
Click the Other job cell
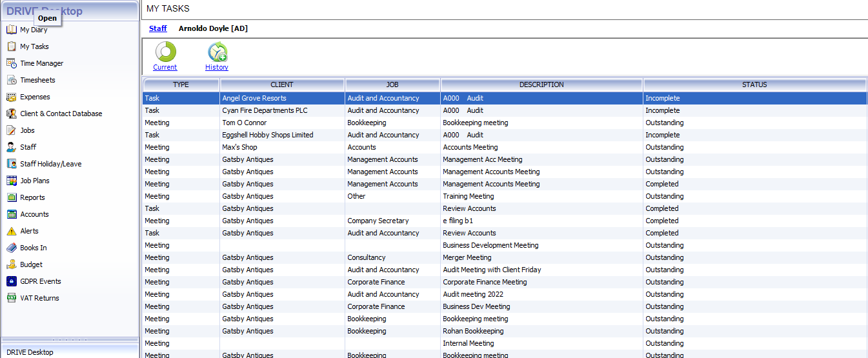(393, 196)
